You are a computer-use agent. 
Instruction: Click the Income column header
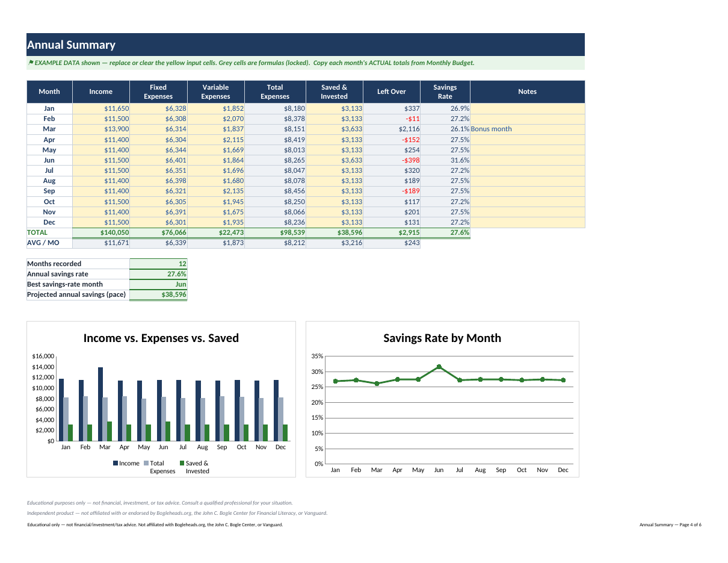pos(101,92)
